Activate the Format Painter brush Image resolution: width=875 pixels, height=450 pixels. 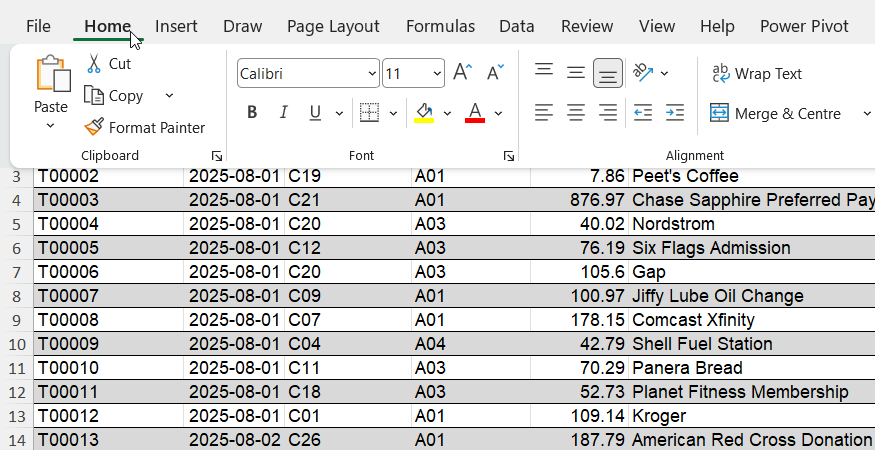[x=94, y=127]
